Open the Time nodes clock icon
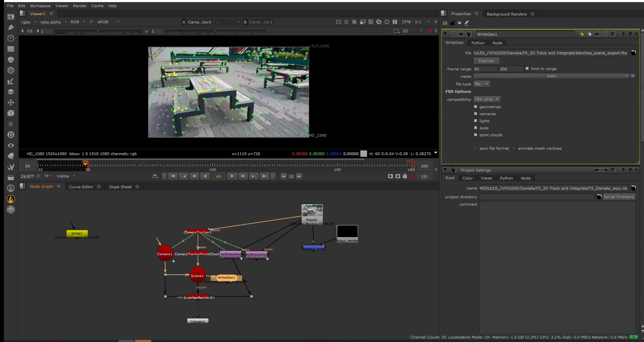The width and height of the screenshot is (644, 342). pos(11,38)
